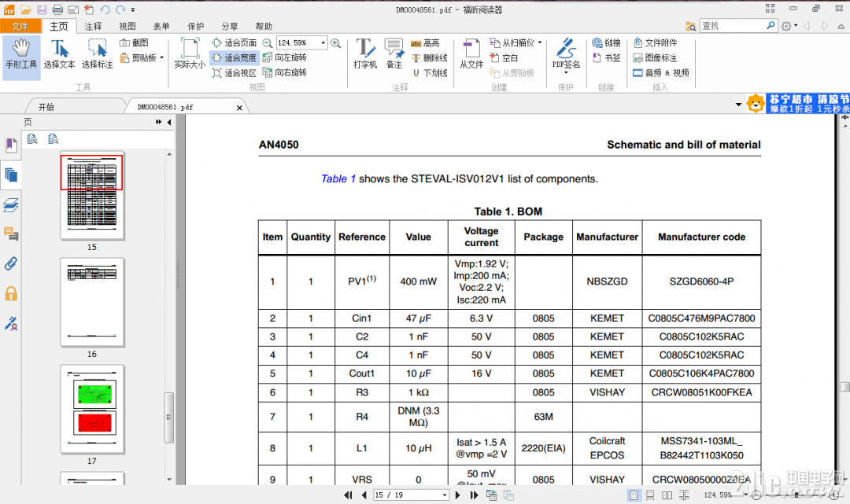The height and width of the screenshot is (504, 850).
Task: Apply Underline (下划线) annotation
Action: (430, 72)
